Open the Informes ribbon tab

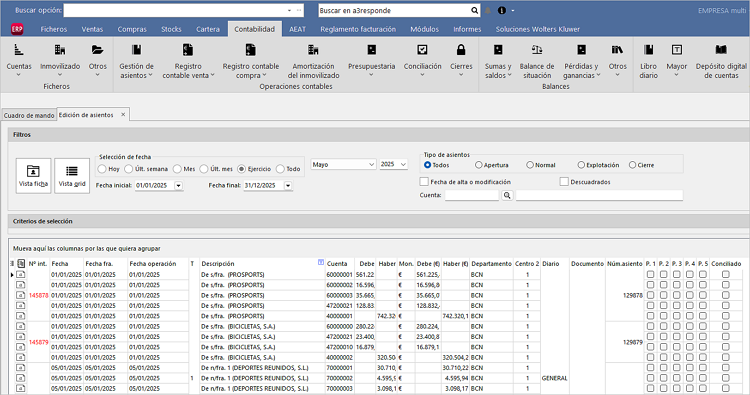click(467, 29)
